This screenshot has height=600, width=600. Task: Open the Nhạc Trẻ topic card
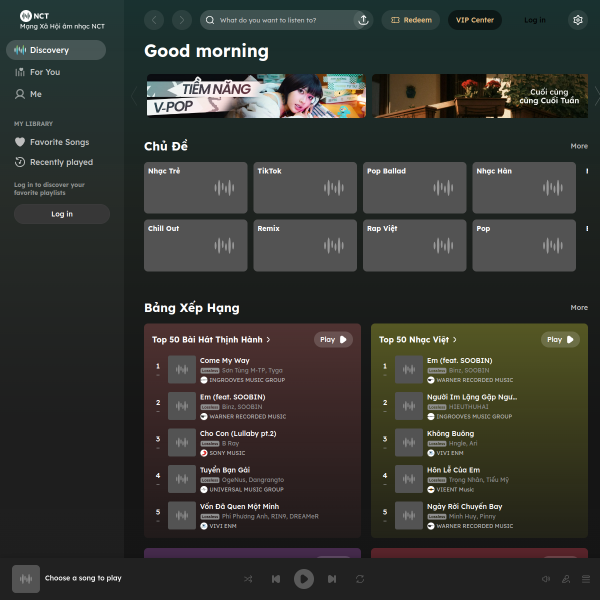196,188
